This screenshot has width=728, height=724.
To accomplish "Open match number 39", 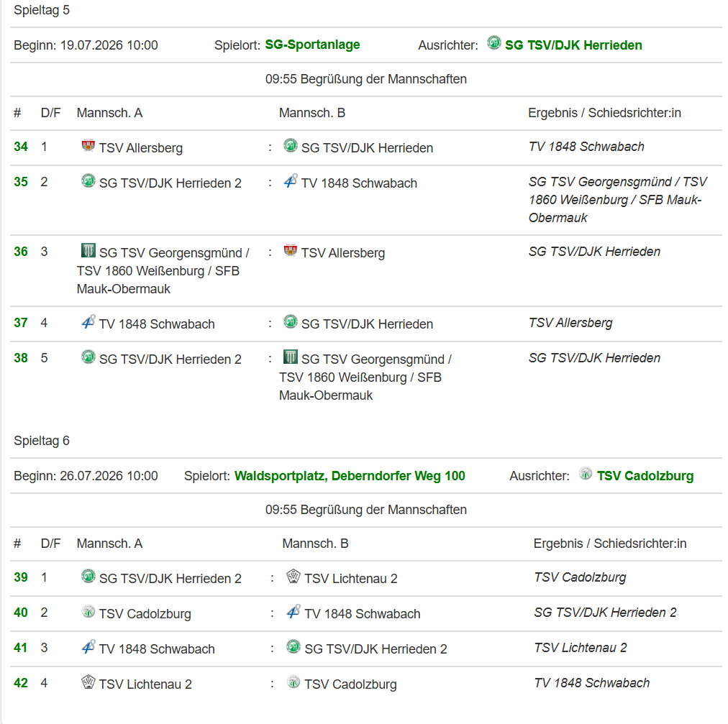I will pos(21,577).
